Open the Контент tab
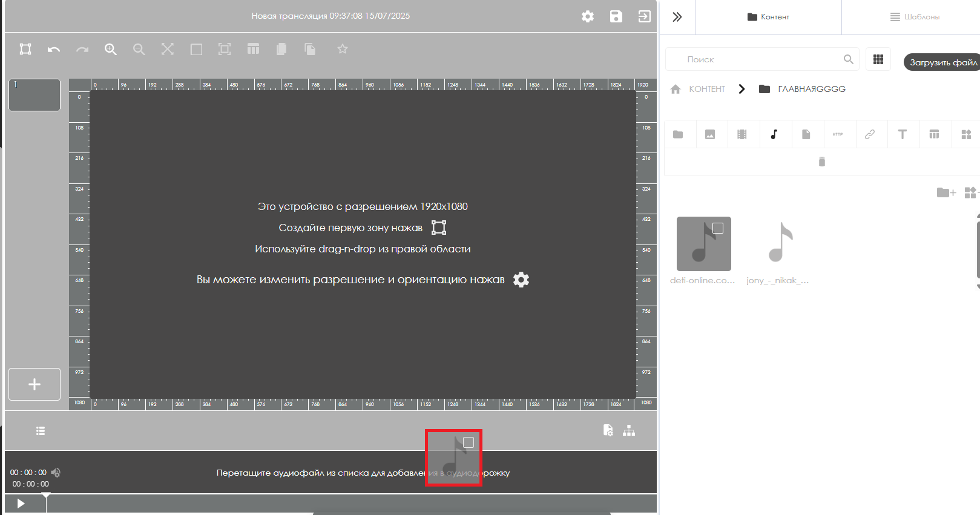The height and width of the screenshot is (515, 980). tap(768, 17)
